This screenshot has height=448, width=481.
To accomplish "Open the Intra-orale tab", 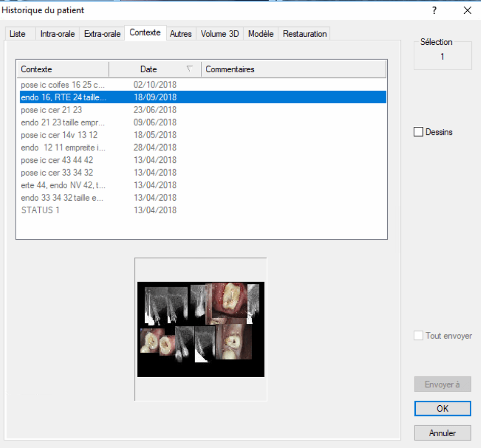I will (58, 34).
